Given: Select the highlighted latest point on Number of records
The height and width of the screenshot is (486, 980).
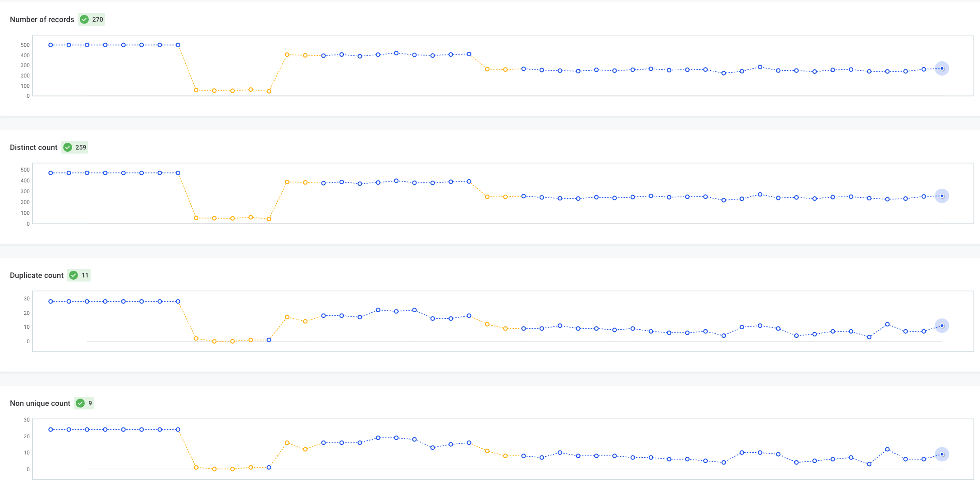Looking at the screenshot, I should coord(941,68).
